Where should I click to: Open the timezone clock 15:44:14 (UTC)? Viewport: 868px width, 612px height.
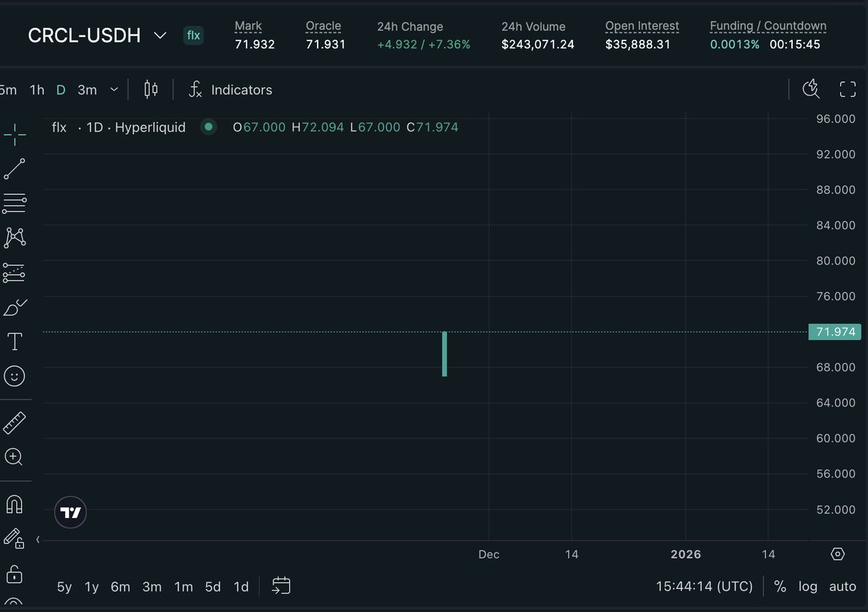[705, 587]
